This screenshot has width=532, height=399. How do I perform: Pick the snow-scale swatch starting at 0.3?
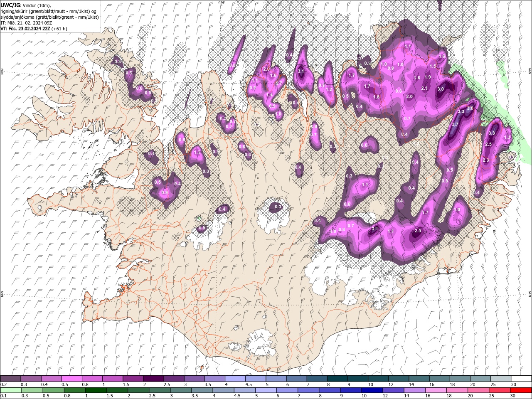tap(31, 379)
